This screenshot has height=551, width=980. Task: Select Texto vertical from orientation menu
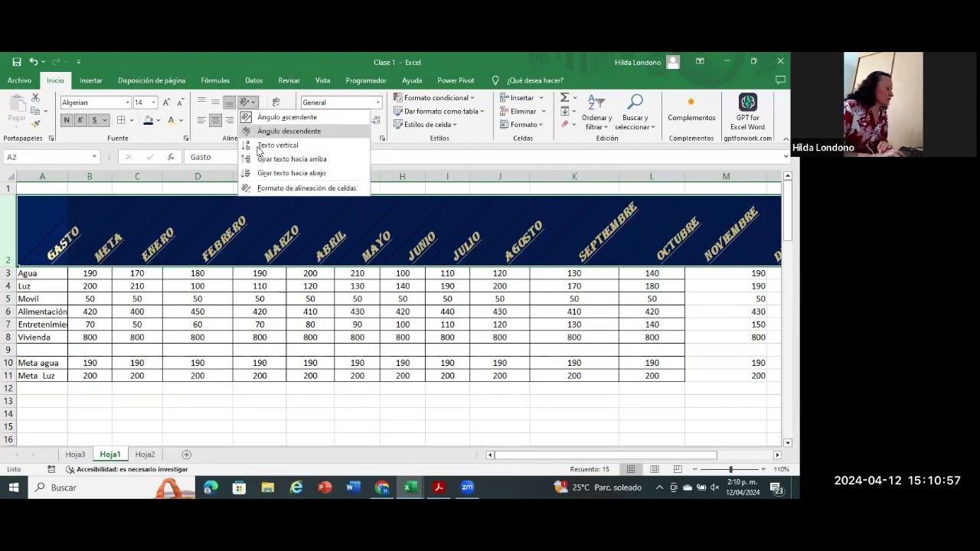pyautogui.click(x=278, y=145)
